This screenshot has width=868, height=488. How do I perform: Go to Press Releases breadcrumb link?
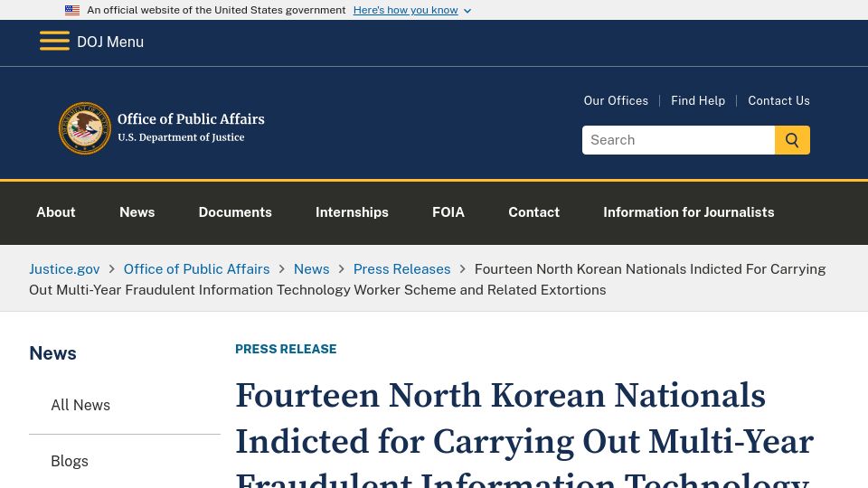pos(401,269)
